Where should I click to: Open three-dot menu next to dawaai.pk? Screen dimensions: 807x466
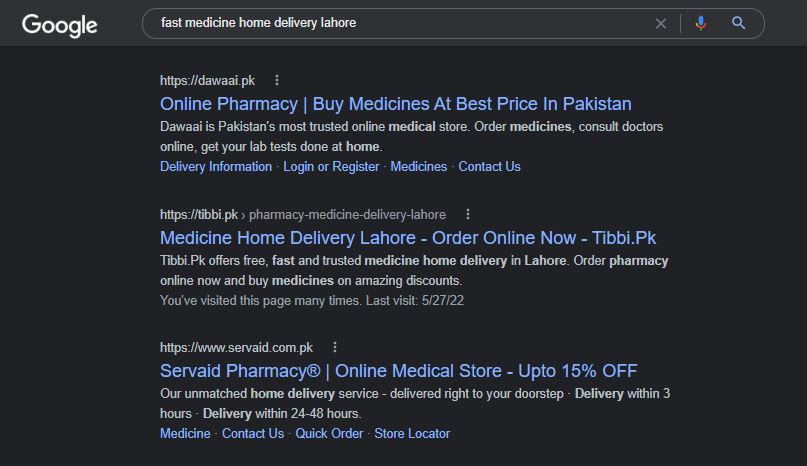click(x=277, y=80)
